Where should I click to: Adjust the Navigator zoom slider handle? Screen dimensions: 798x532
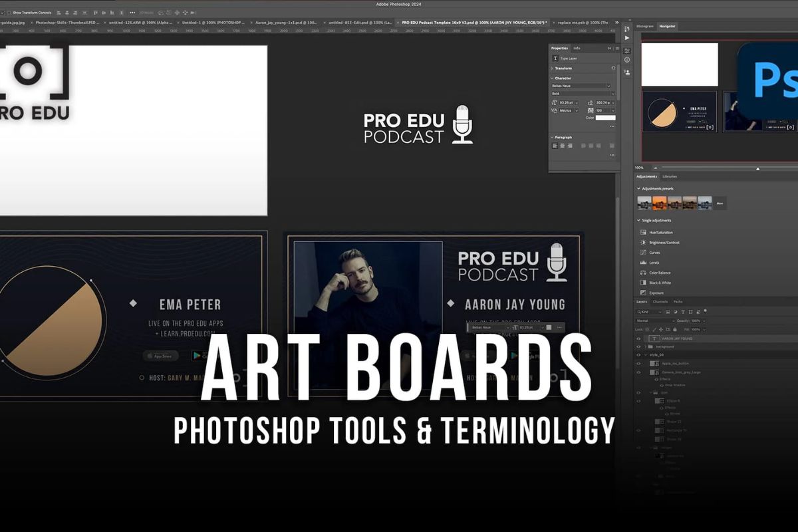click(x=757, y=168)
